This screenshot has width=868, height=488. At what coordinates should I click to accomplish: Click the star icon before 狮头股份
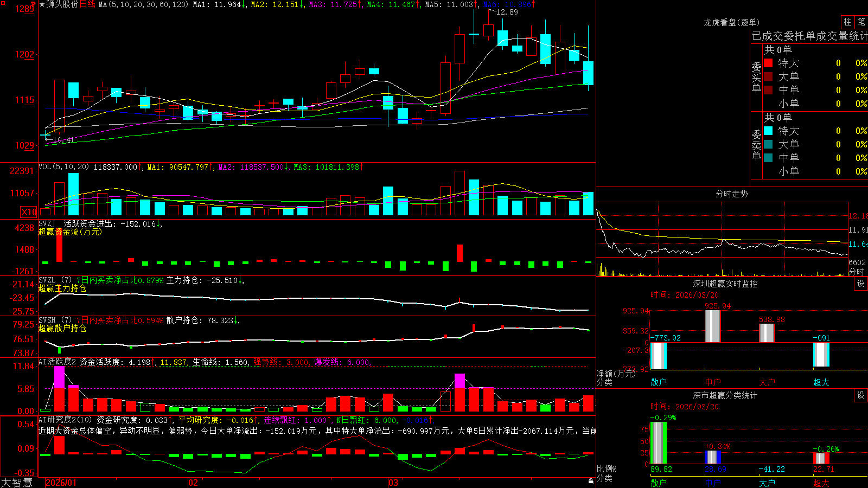[42, 4]
